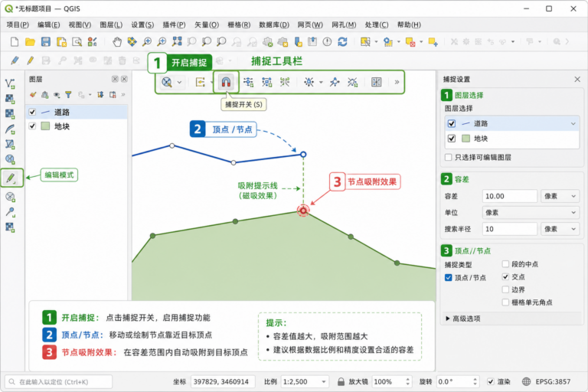Click the snapping configuration icon in snapping toolbar
Image resolution: width=588 pixels, height=392 pixels.
pos(167,82)
